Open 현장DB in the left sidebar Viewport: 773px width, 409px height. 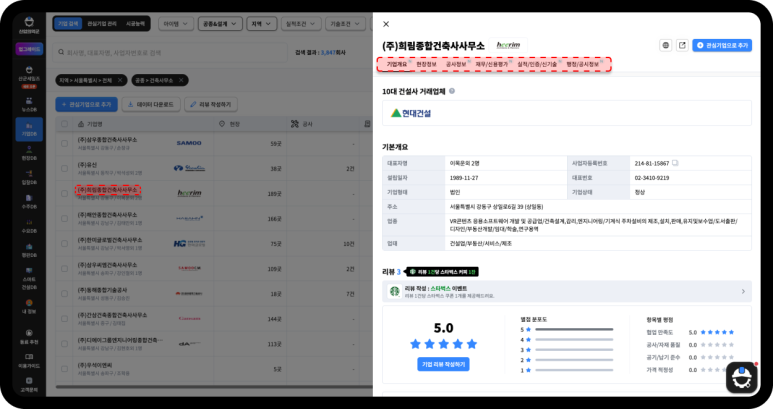[29, 153]
